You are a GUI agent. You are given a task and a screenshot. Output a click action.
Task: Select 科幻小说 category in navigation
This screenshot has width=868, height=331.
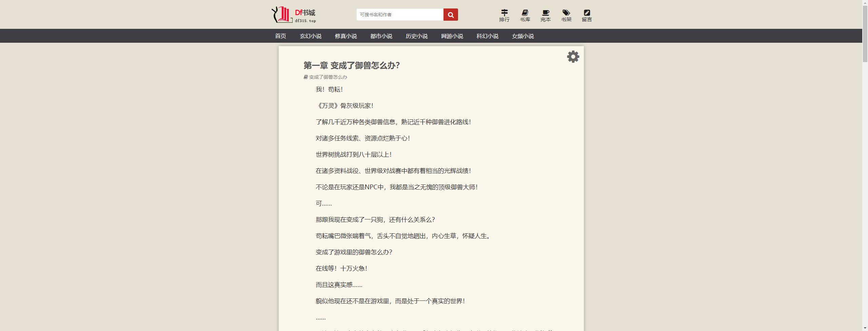coord(487,36)
